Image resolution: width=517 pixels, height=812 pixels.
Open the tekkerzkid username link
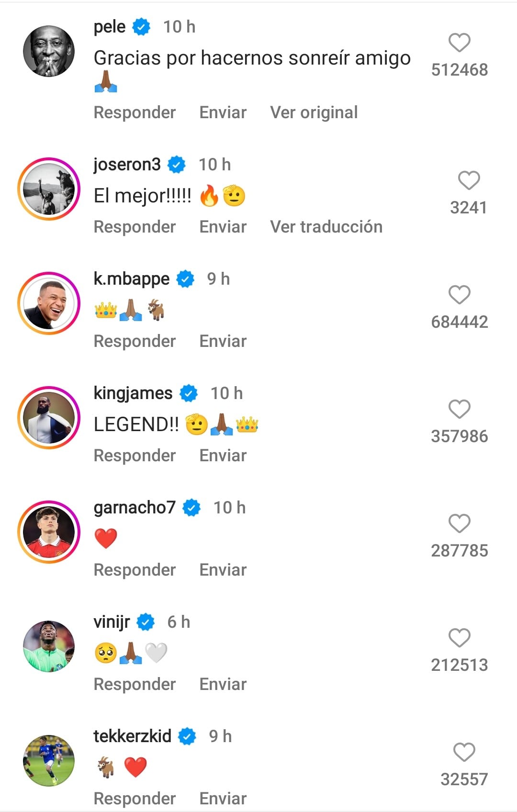132,736
